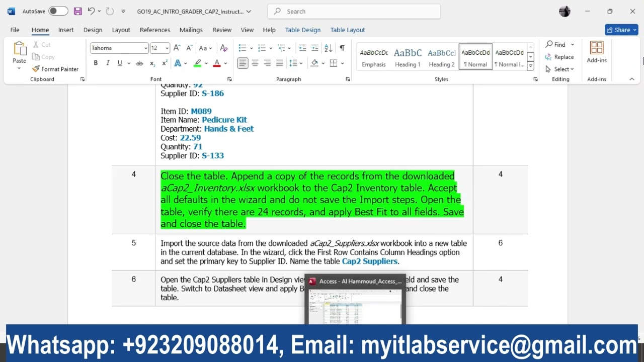Open the Table Layout tab
The width and height of the screenshot is (644, 362).
click(x=348, y=30)
